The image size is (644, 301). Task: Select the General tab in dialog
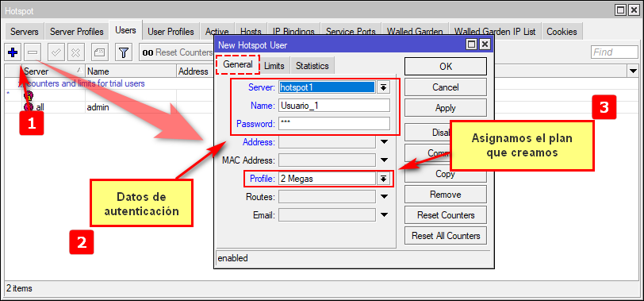pyautogui.click(x=238, y=64)
